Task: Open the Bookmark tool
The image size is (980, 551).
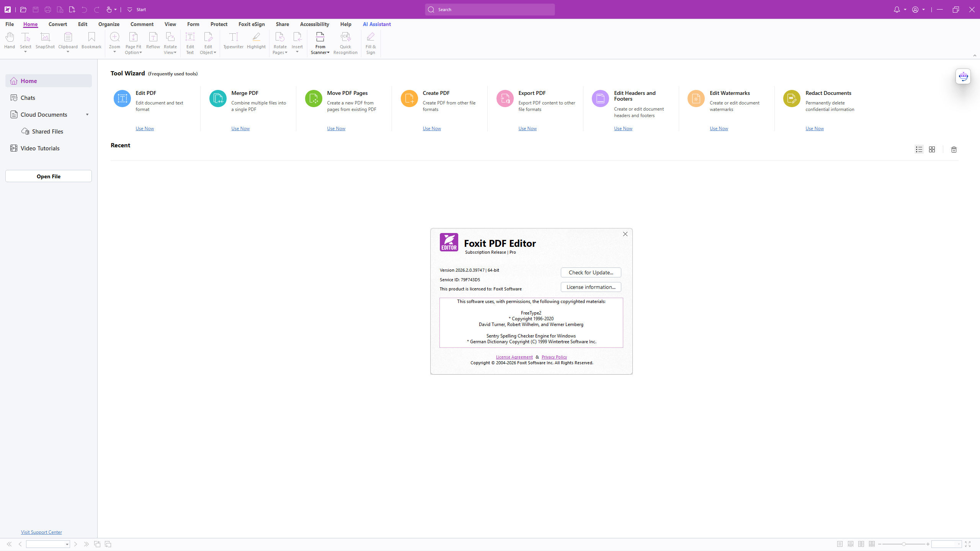Action: coord(91,41)
